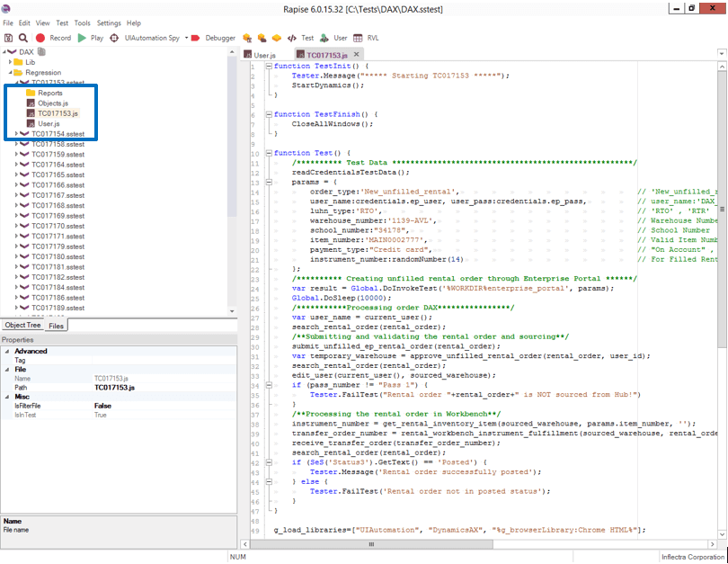Start the test with the Play icon
This screenshot has height=564, width=728.
[x=82, y=38]
